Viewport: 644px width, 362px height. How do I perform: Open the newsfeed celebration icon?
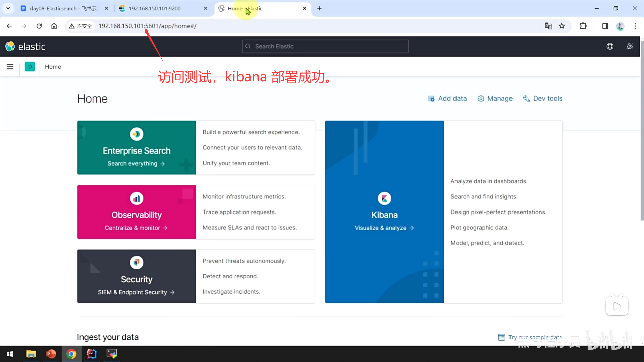pyautogui.click(x=630, y=46)
